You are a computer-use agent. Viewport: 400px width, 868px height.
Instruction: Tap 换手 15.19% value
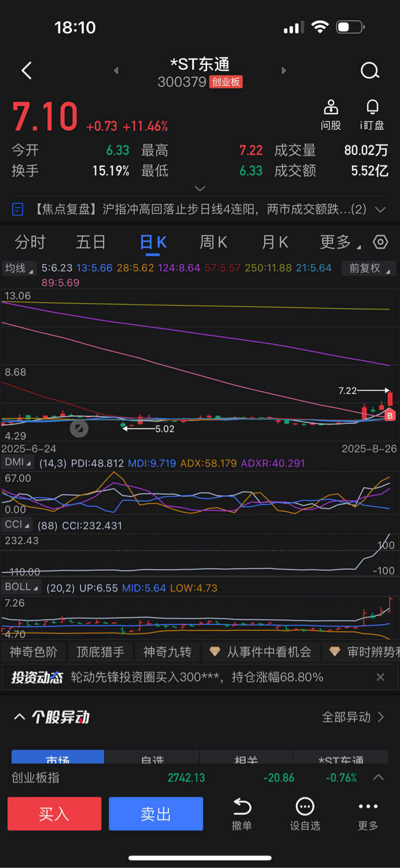point(110,171)
